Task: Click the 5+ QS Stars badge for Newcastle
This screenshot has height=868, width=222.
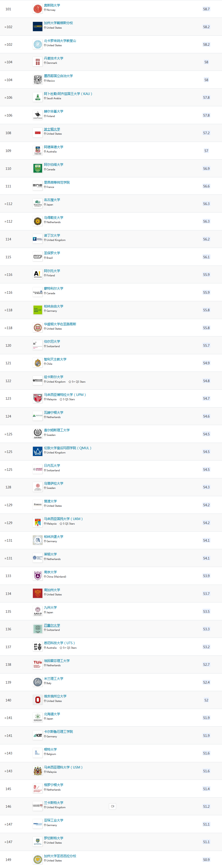Action: (77, 382)
